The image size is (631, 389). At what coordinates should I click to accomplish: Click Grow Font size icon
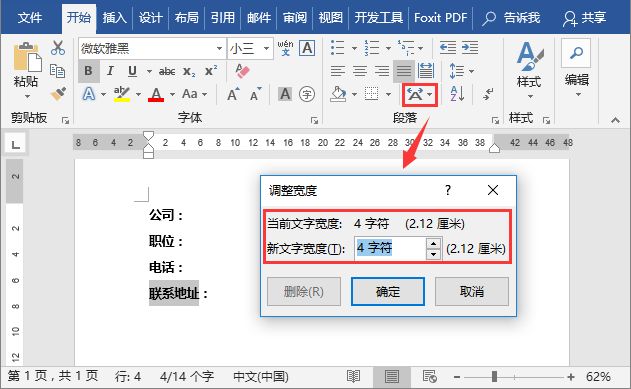click(233, 94)
